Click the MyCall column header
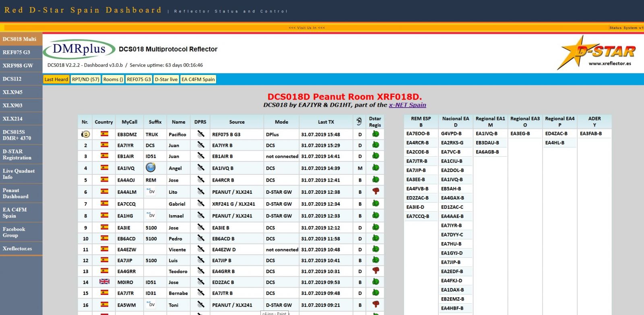Screen dimensions: 644x315 click(130, 122)
